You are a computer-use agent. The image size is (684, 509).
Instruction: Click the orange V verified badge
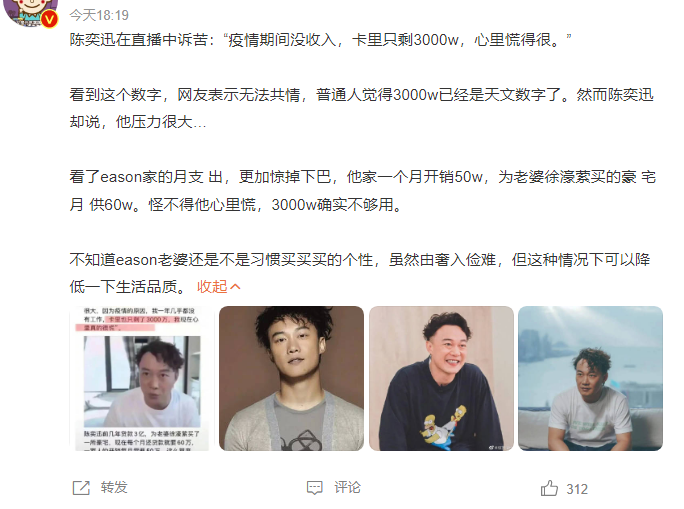click(x=50, y=19)
